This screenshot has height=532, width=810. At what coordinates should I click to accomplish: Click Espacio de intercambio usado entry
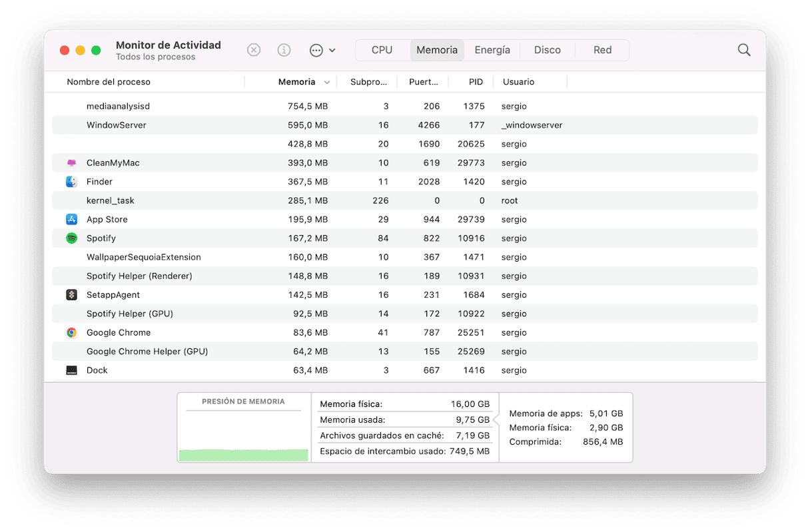[x=405, y=451]
